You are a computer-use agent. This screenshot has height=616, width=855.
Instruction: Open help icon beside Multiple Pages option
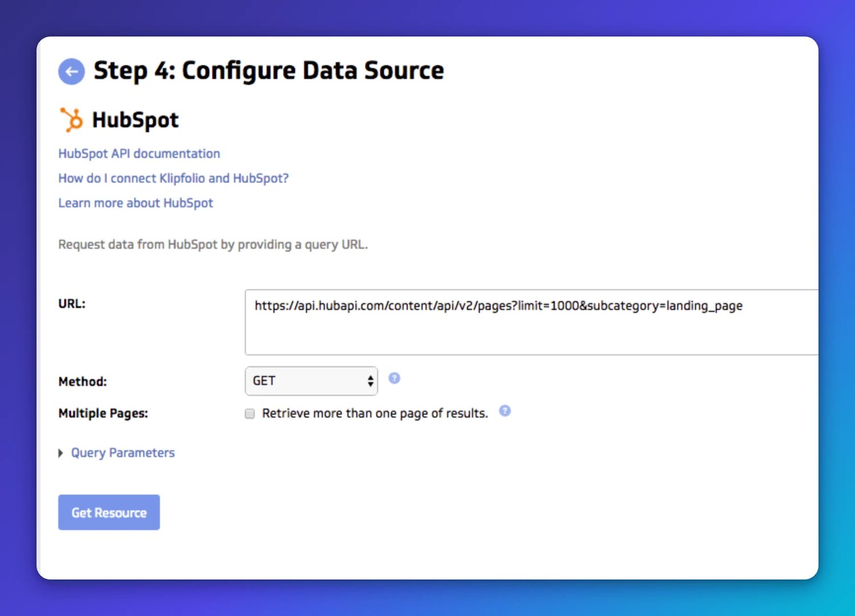[x=505, y=411]
